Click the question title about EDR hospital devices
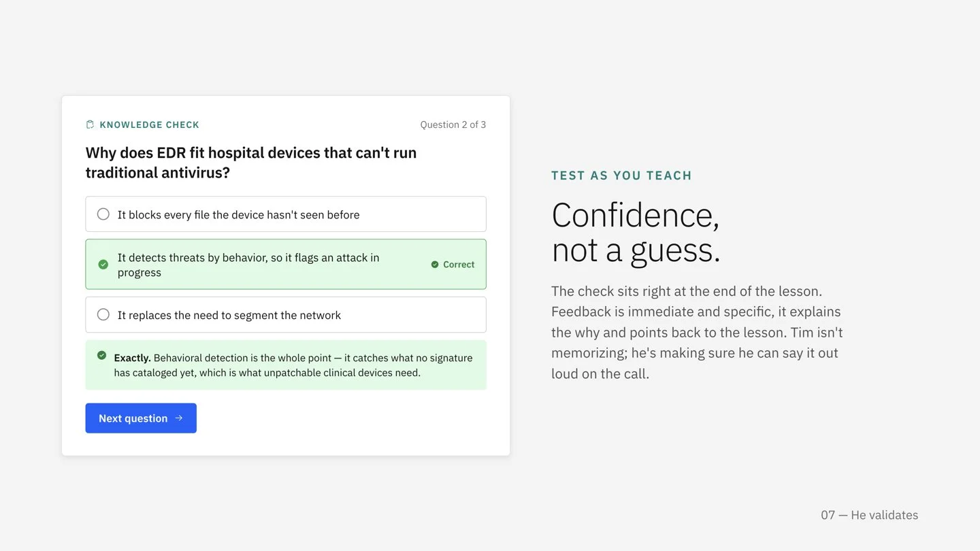980x551 pixels. [251, 163]
